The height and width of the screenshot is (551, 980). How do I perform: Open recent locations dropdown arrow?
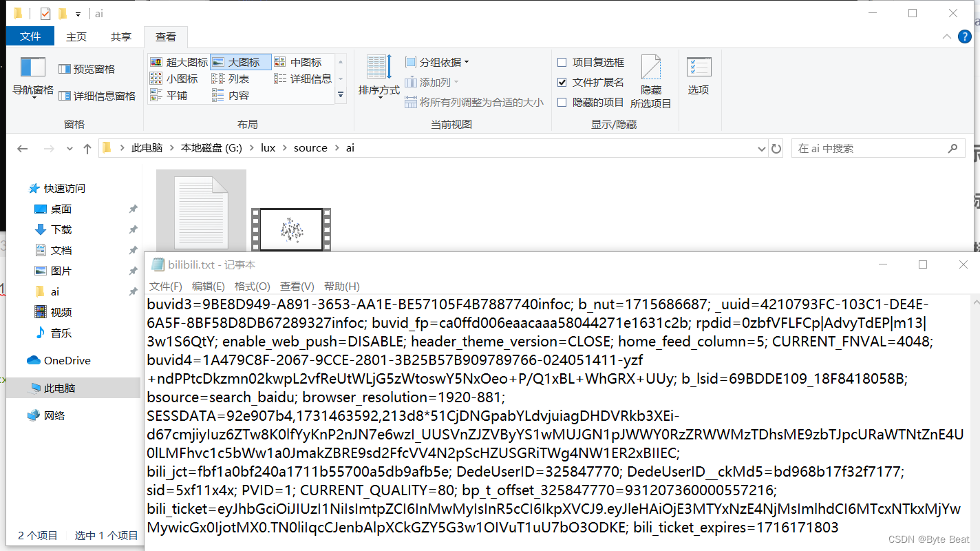[x=70, y=149]
